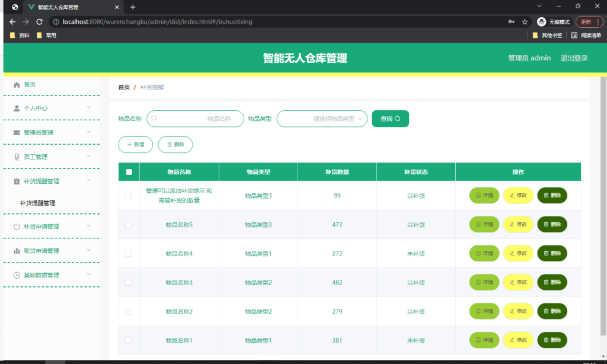Click the clock icon next to 基础数据管理

click(17, 275)
